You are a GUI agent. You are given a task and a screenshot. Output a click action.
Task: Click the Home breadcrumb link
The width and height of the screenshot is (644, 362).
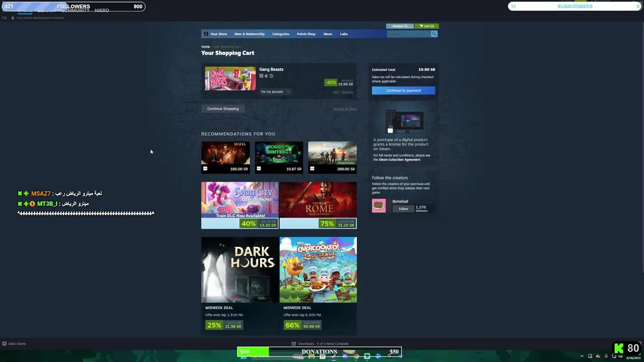pyautogui.click(x=205, y=47)
